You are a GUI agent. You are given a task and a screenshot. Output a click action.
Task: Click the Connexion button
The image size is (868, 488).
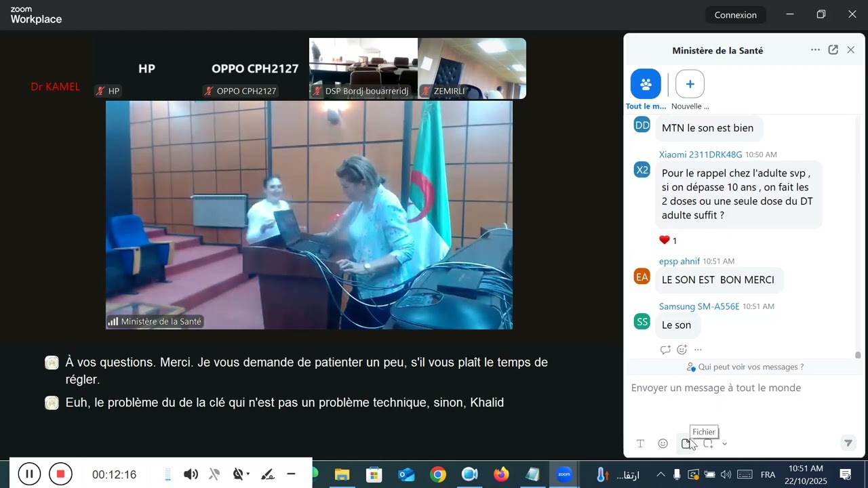pos(736,15)
